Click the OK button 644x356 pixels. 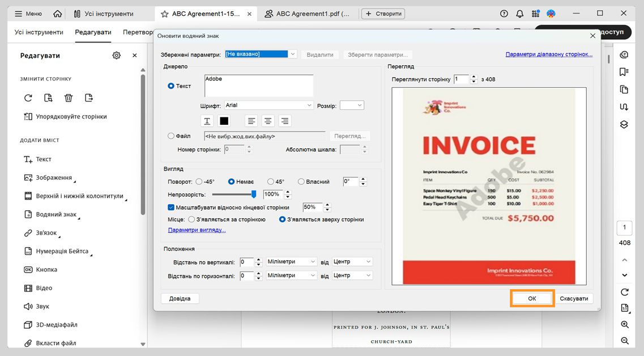coord(532,299)
